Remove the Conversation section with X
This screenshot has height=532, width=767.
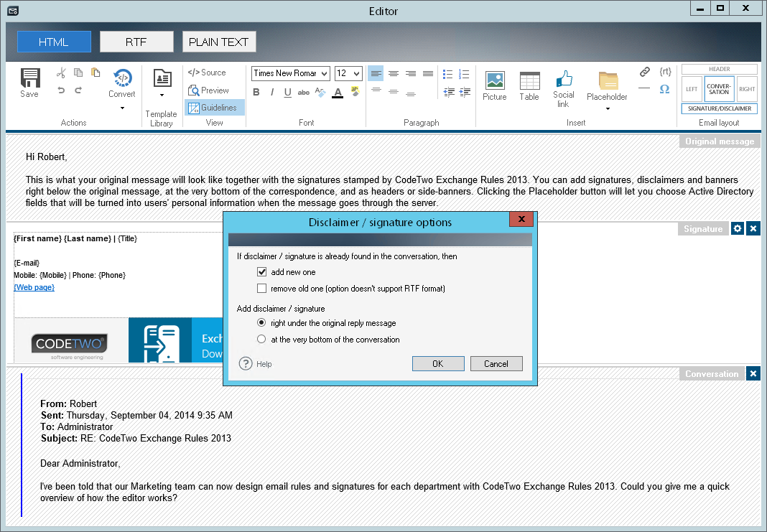753,373
